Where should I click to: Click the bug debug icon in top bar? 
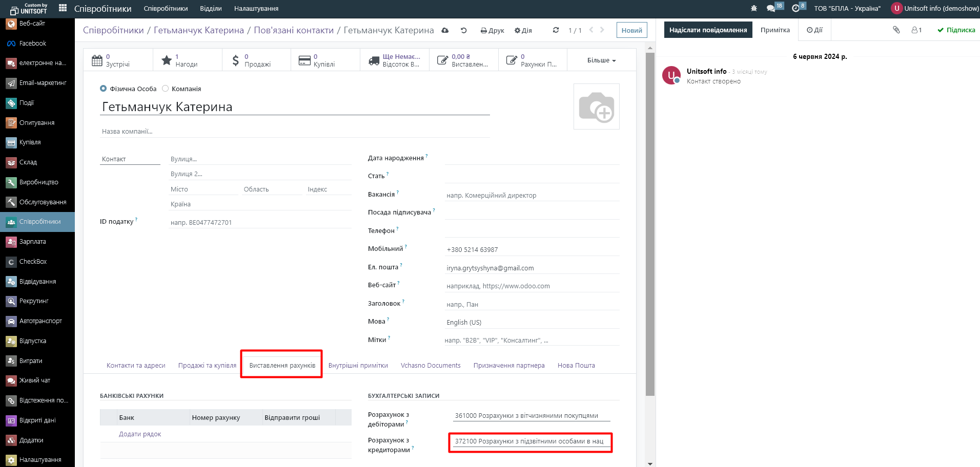[753, 8]
